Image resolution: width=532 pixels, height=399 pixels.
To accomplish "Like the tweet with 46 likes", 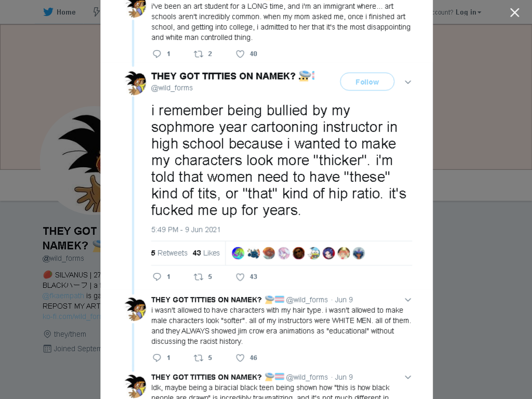I will click(240, 358).
